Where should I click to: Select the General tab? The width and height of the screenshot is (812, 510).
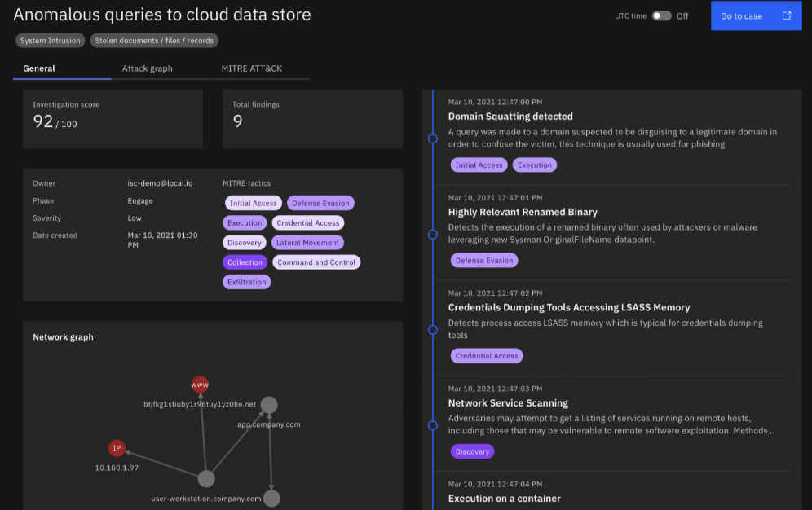coord(38,68)
